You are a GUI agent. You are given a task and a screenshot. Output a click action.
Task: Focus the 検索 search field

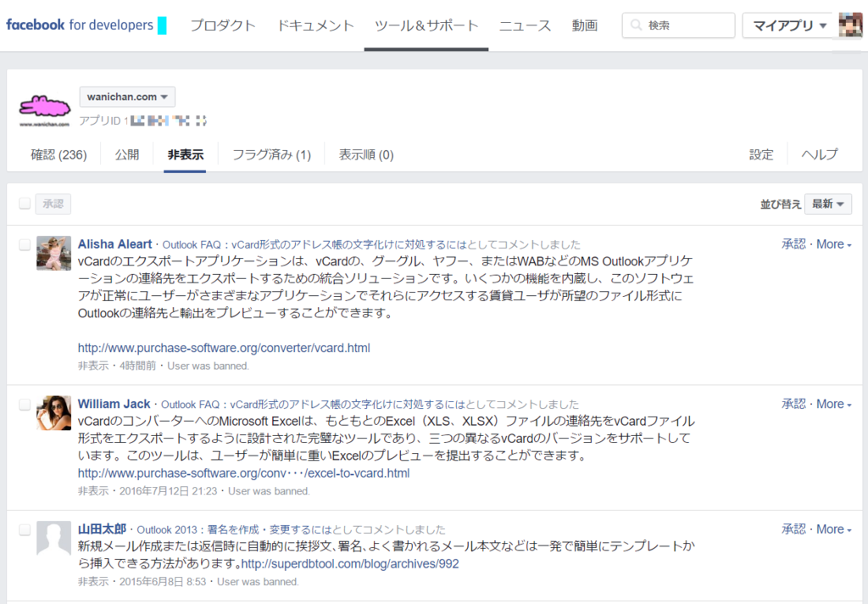pos(678,25)
